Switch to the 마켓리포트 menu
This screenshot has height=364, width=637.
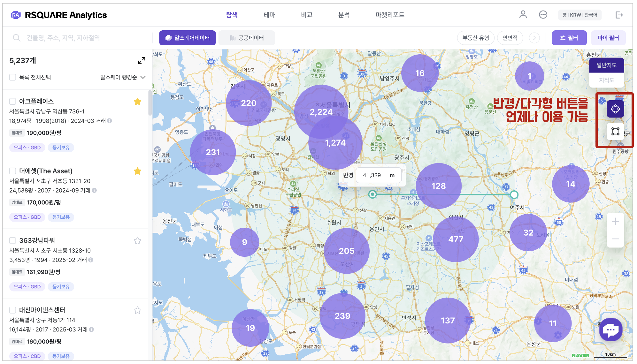389,15
